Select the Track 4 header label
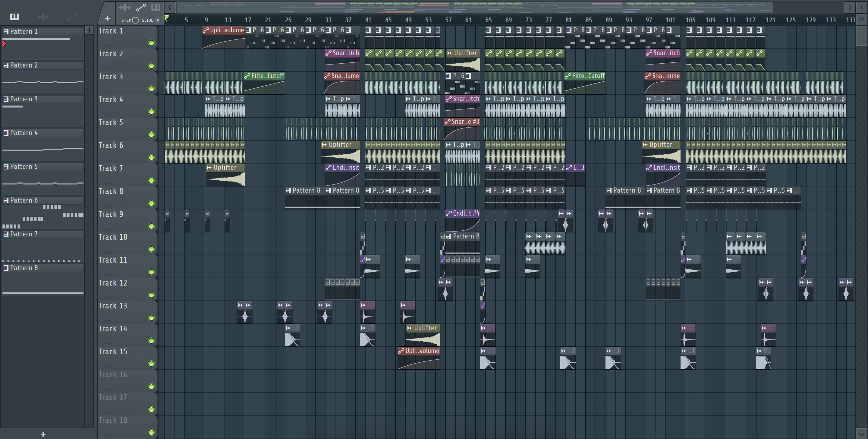Viewport: 868px width, 439px height. pos(111,99)
